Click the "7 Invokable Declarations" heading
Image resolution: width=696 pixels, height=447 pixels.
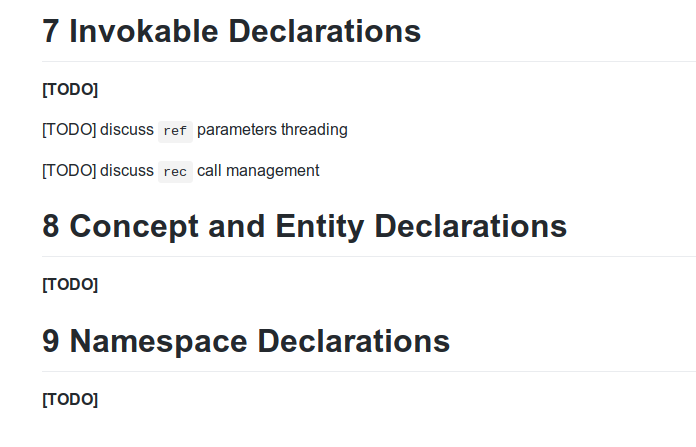pyautogui.click(x=231, y=31)
